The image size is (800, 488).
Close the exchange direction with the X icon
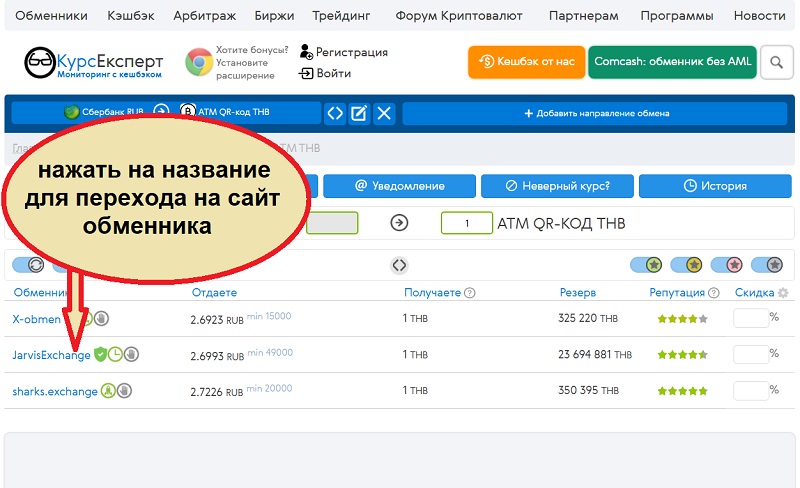(x=384, y=113)
